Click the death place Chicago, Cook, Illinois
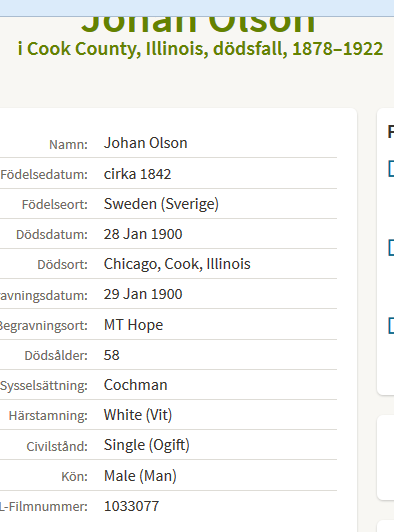394x532 pixels. (177, 264)
